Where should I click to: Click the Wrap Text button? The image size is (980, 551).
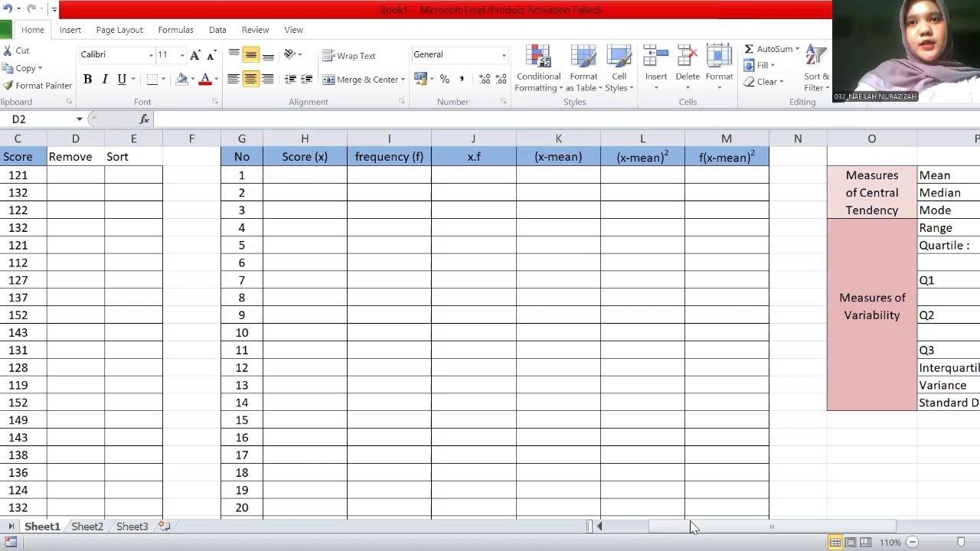(x=349, y=56)
